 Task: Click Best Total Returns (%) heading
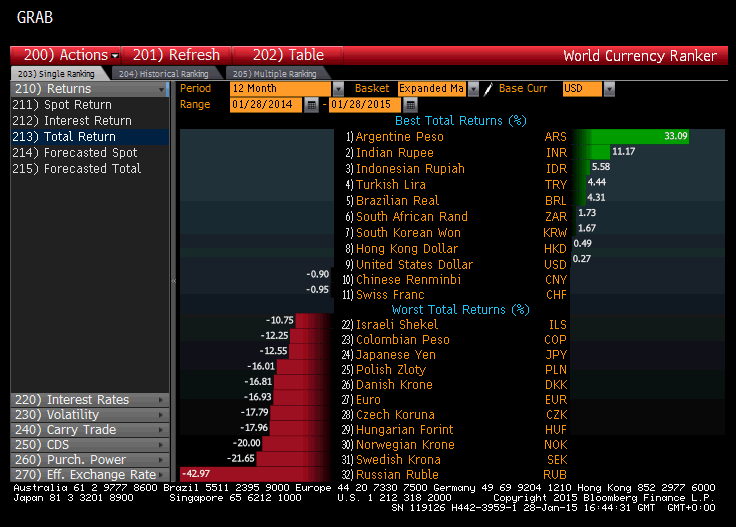point(460,121)
